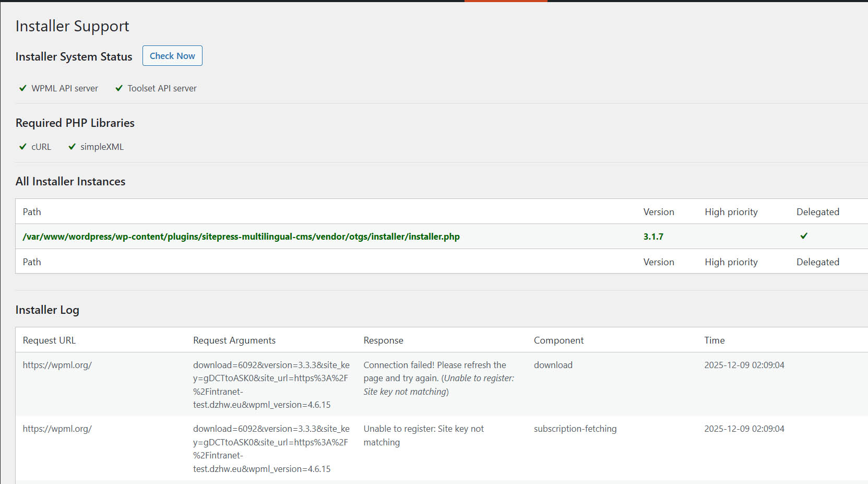The height and width of the screenshot is (484, 868).
Task: Click the Path column header at top
Action: click(32, 212)
